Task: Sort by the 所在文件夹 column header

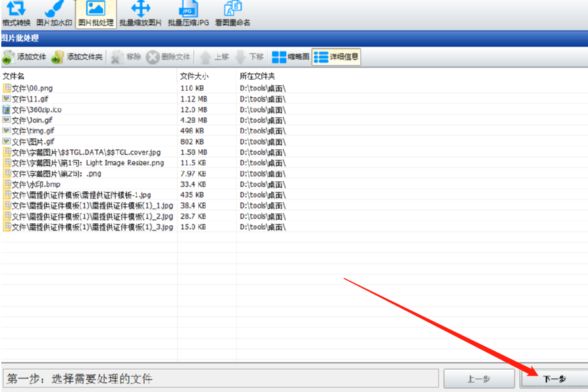Action: (257, 76)
